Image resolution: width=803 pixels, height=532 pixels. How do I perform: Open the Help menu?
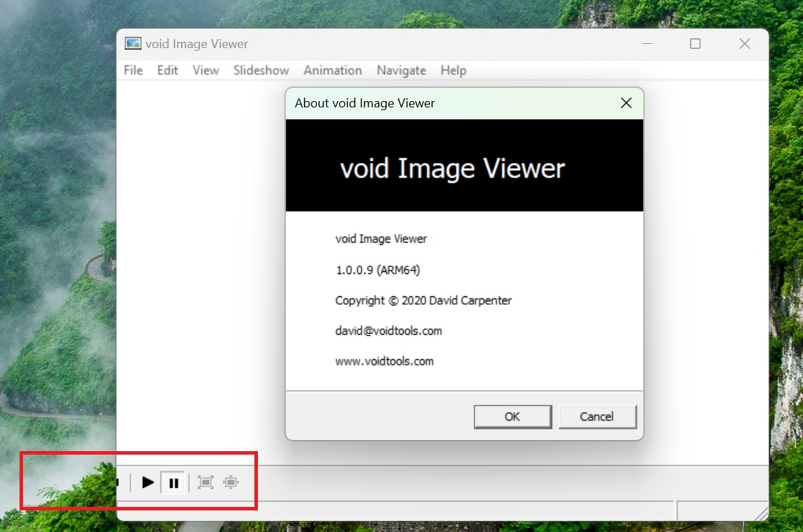453,70
